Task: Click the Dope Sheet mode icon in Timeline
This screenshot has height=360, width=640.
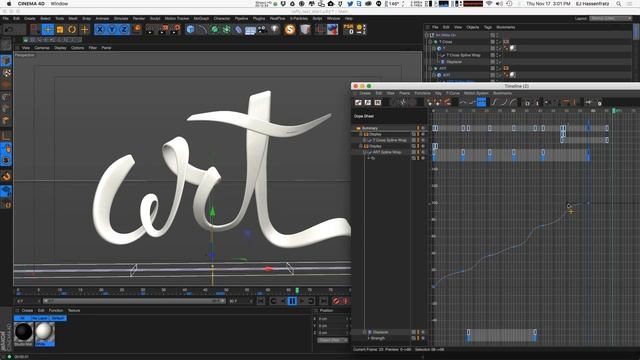Action: (358, 102)
